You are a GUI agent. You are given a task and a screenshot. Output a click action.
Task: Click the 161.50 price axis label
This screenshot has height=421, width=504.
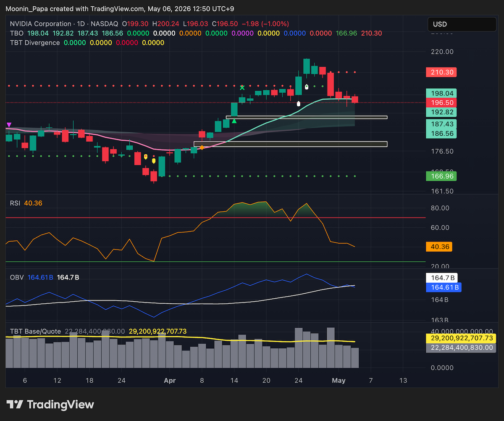[443, 191]
